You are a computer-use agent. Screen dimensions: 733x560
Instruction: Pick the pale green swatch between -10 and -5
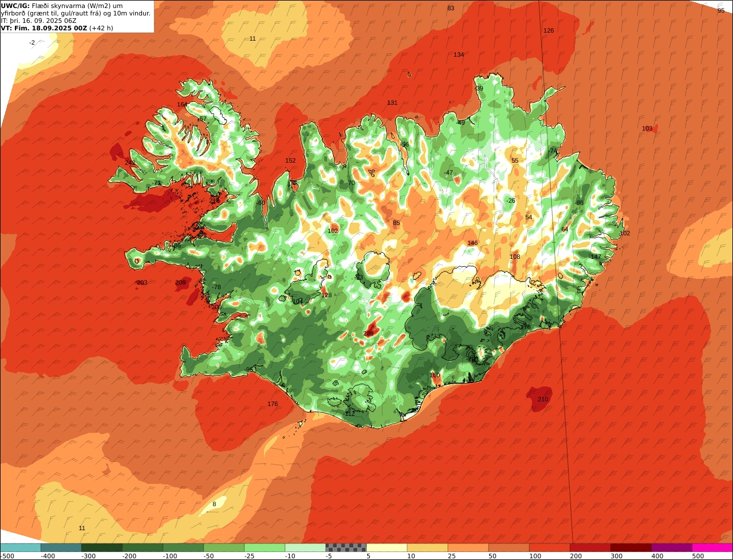[305, 547]
